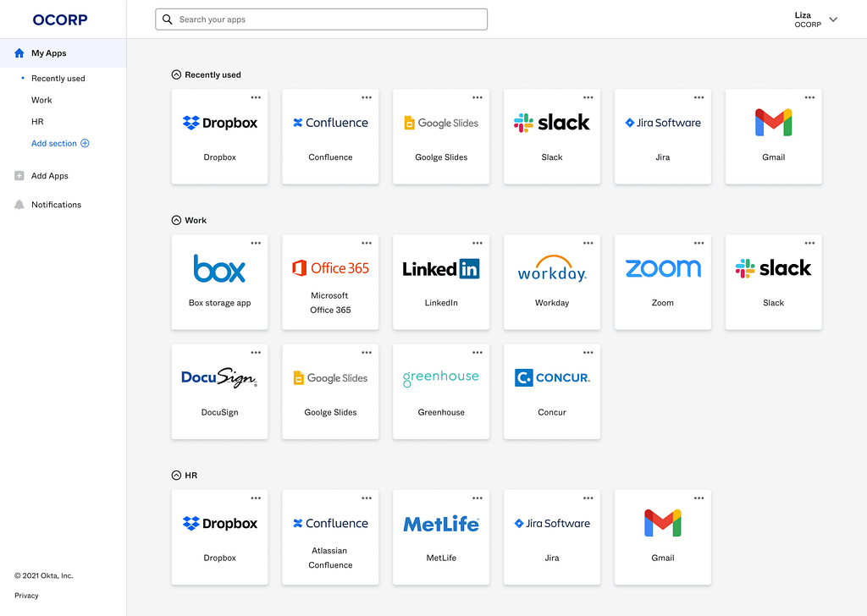Open three-dot menu on DocuSign tile

256,353
